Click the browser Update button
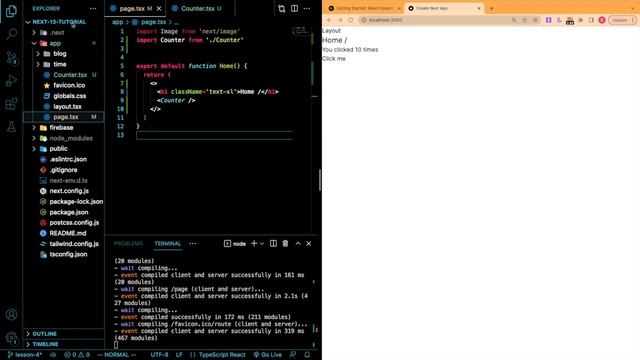640x360 pixels. click(622, 20)
